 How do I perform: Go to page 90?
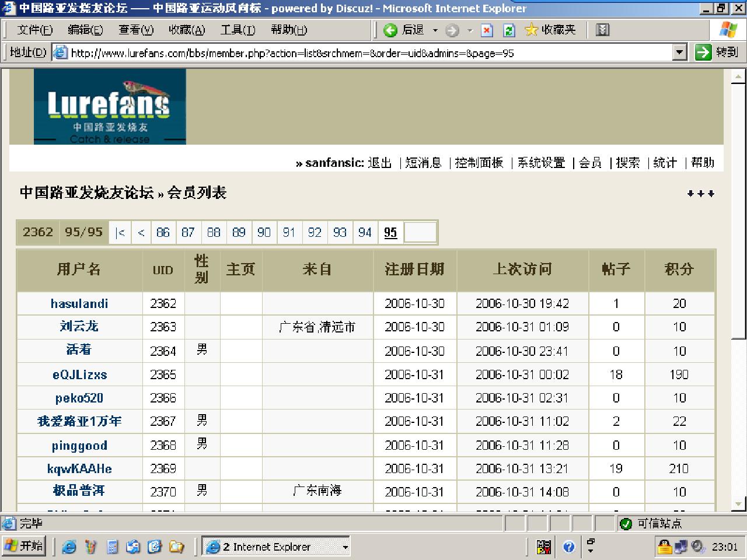coord(264,232)
